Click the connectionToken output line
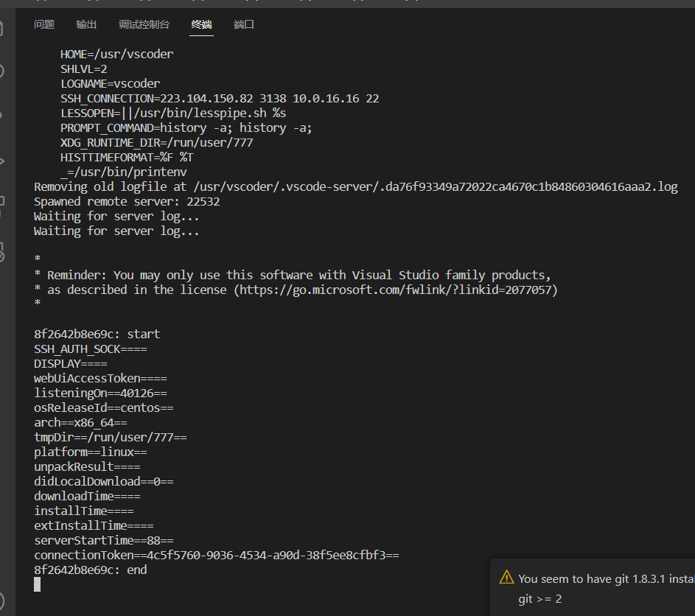Image resolution: width=695 pixels, height=616 pixels. [x=216, y=555]
